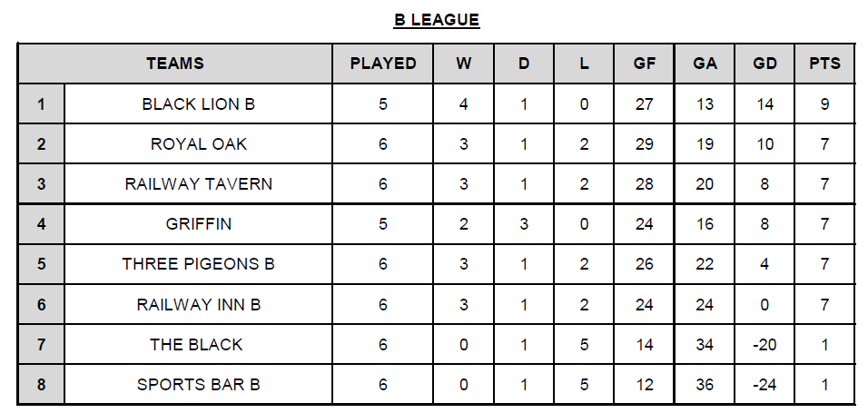Select Sports Bar B goal difference -24
This screenshot has width=868, height=413.
[x=764, y=384]
